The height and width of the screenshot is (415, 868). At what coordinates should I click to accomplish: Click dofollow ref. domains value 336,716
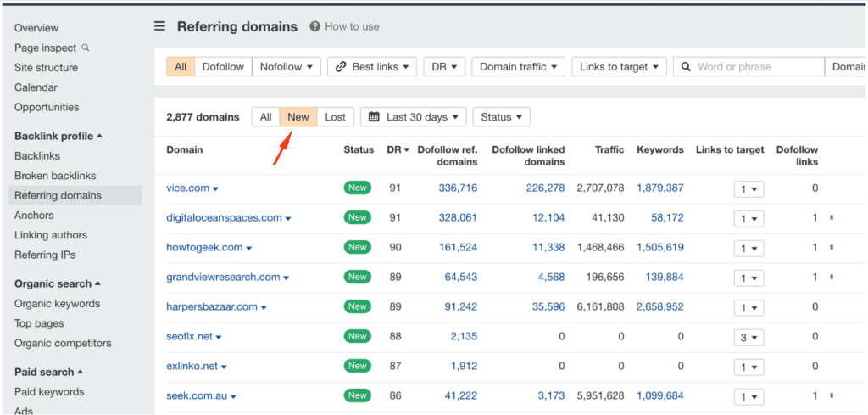point(458,188)
